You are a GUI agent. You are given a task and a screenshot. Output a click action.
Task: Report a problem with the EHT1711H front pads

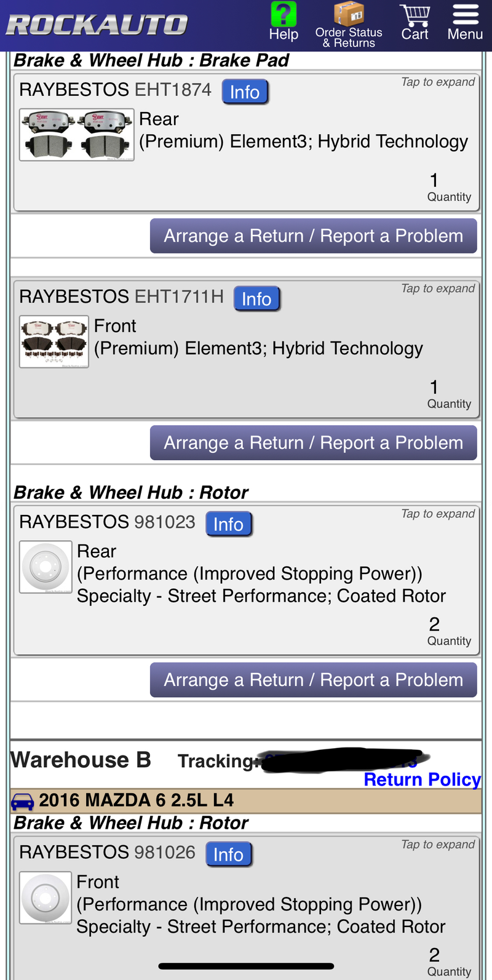click(314, 443)
